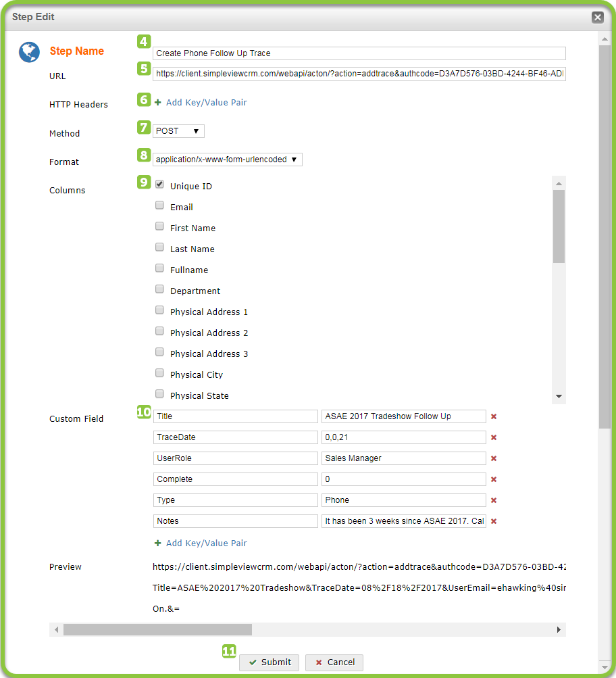Viewport: 616px width, 678px height.
Task: Edit the Complete row's value field showing 0
Action: point(403,479)
